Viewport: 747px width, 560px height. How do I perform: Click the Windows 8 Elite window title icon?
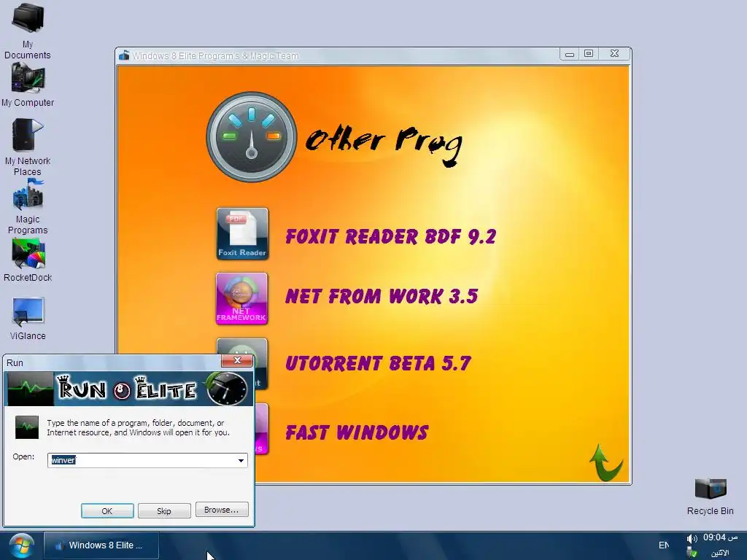point(124,55)
